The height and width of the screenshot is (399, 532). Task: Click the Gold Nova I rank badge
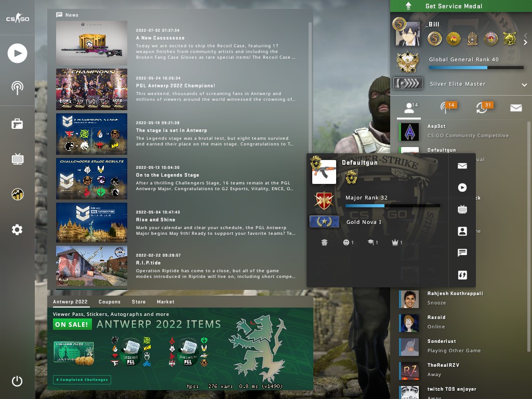tap(324, 222)
